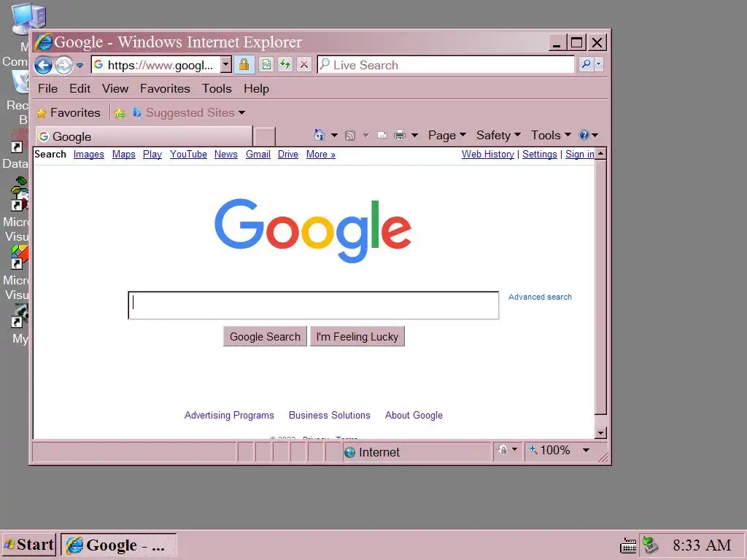
Task: Open the Tools menu in menu bar
Action: (217, 88)
